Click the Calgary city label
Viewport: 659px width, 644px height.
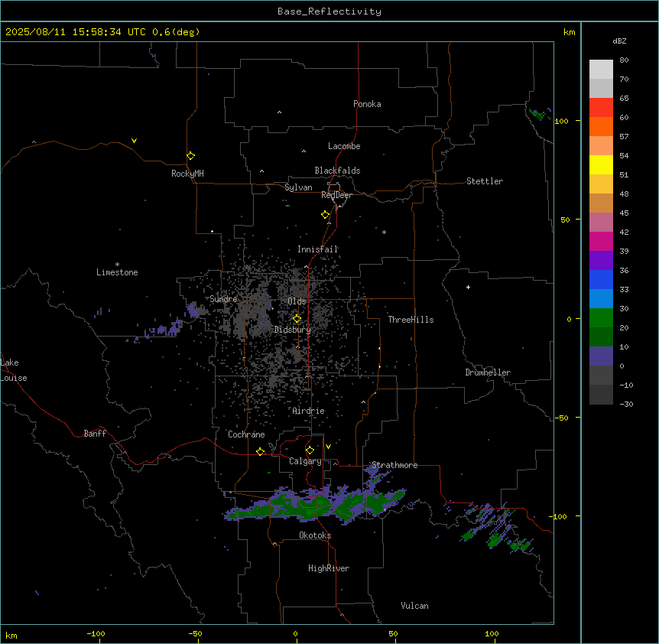pos(306,461)
